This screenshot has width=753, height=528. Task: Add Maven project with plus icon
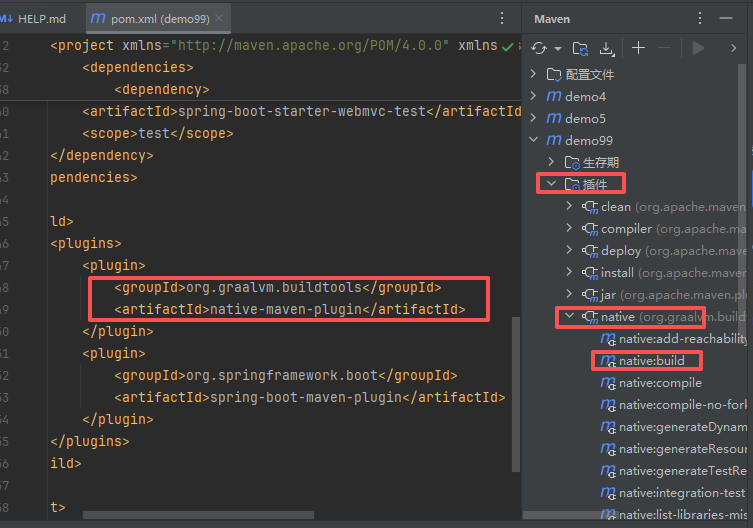[x=638, y=48]
